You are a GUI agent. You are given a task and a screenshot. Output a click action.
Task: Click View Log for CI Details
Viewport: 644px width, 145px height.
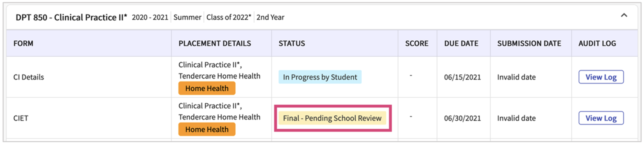click(601, 77)
